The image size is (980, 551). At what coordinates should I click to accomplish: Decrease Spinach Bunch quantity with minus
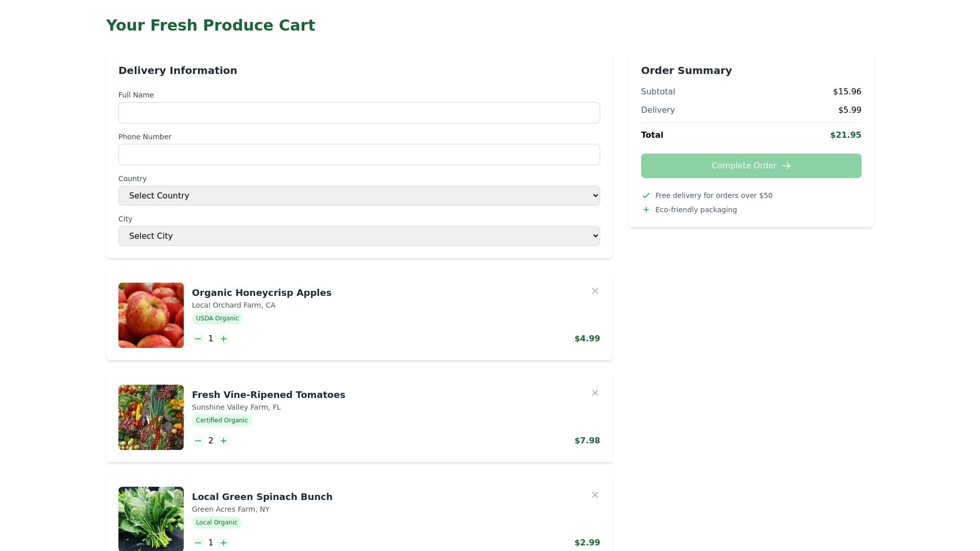click(x=198, y=543)
